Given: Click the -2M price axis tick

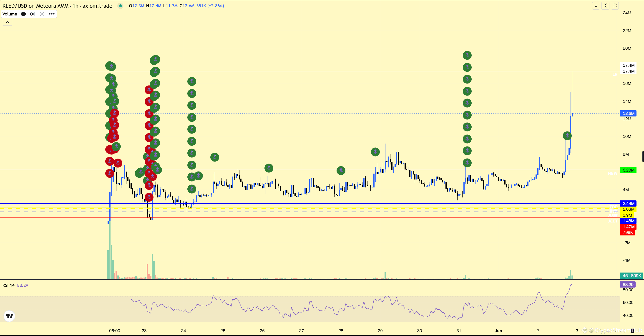Looking at the screenshot, I should point(626,243).
